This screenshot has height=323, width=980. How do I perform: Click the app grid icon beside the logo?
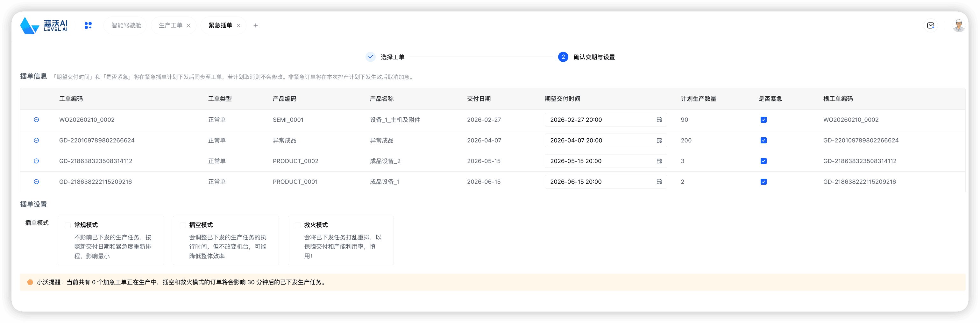[88, 25]
